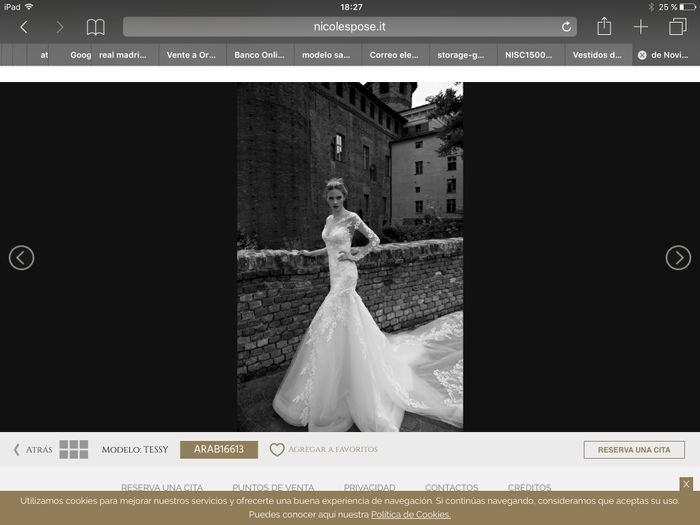The height and width of the screenshot is (525, 700).
Task: Show previous dress photo arrow
Action: 21,258
